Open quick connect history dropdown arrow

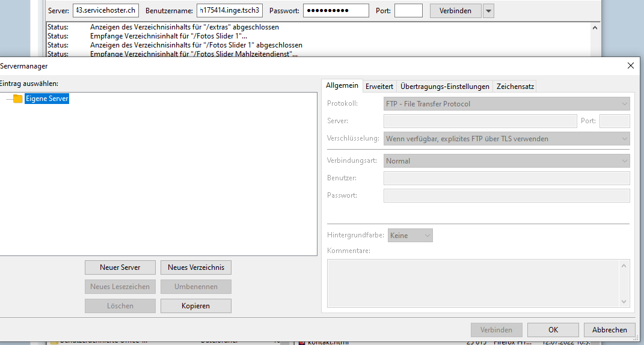click(488, 11)
